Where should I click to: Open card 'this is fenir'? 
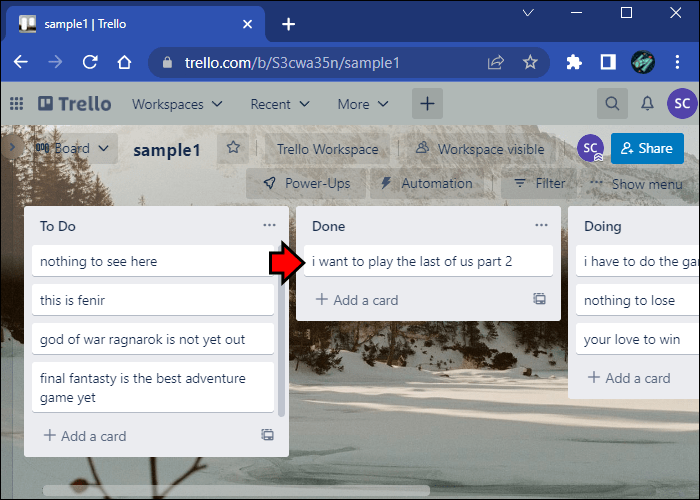coord(153,300)
